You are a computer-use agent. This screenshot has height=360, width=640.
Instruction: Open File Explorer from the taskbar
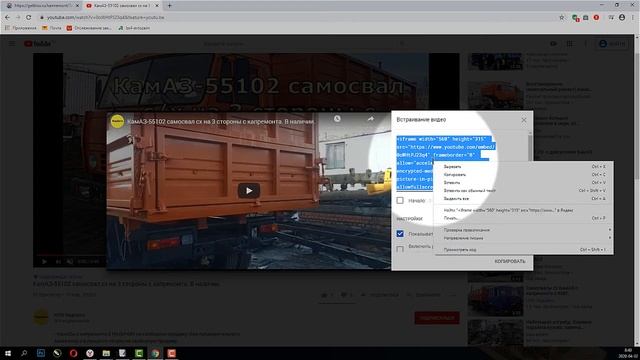[106, 353]
